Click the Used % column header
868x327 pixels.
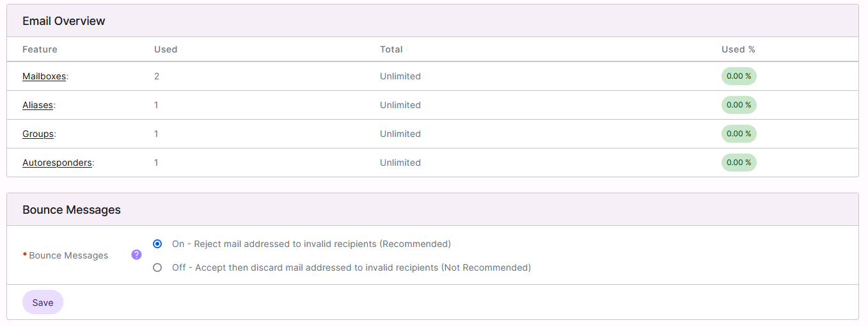pyautogui.click(x=738, y=49)
